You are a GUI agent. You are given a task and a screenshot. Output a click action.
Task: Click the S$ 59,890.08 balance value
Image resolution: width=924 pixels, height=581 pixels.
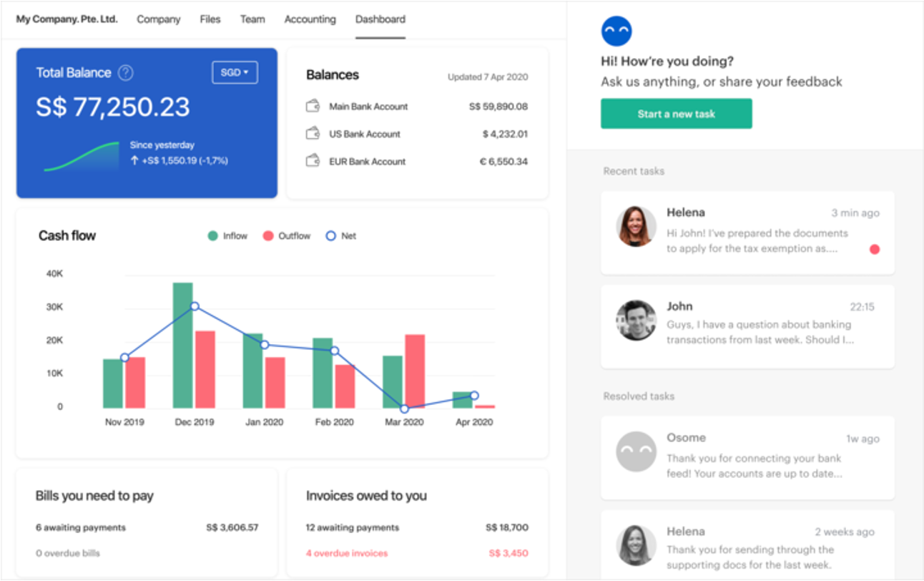click(x=498, y=107)
